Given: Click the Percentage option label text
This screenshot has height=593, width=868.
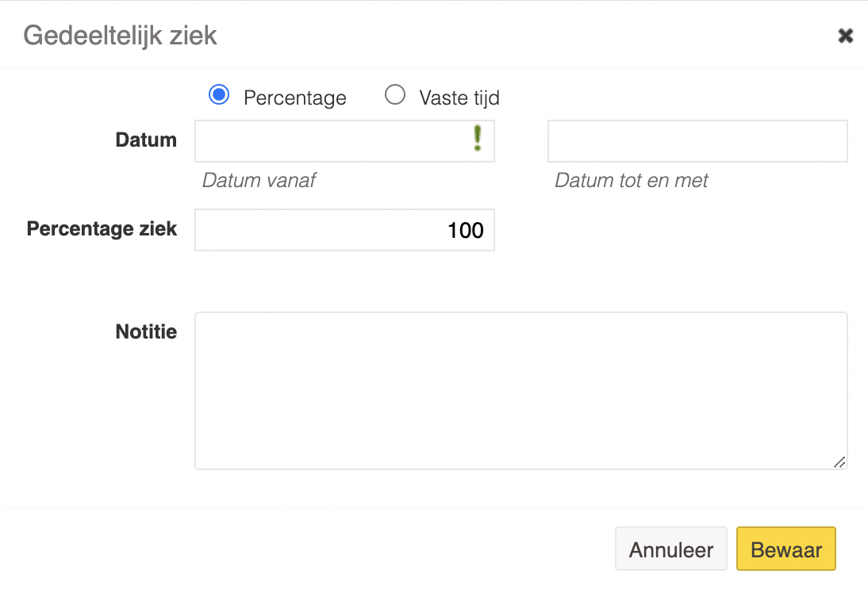Looking at the screenshot, I should click(295, 98).
